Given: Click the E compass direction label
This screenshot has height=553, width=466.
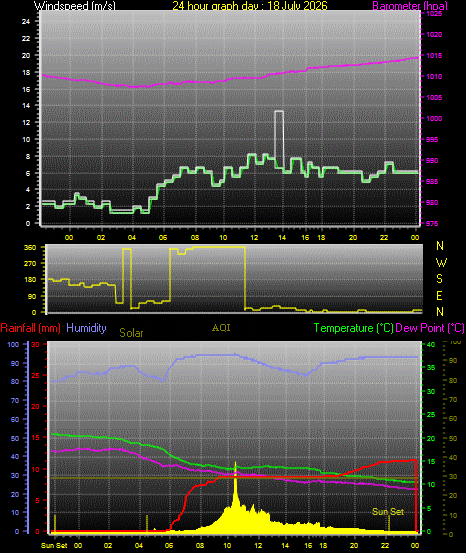Looking at the screenshot, I should click(440, 296).
